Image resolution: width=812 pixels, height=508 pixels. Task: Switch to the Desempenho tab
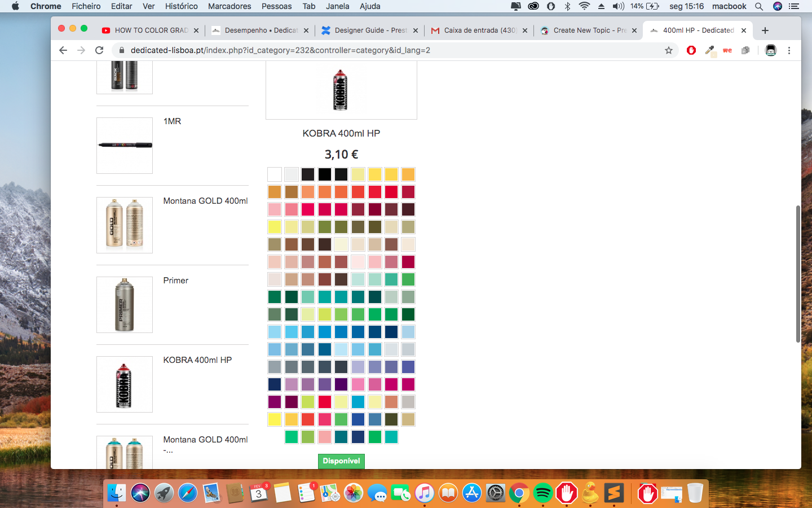pyautogui.click(x=261, y=30)
